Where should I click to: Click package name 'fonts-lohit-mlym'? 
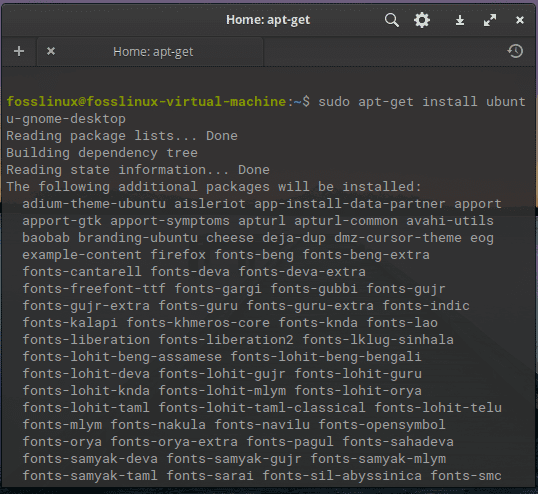[x=222, y=391]
